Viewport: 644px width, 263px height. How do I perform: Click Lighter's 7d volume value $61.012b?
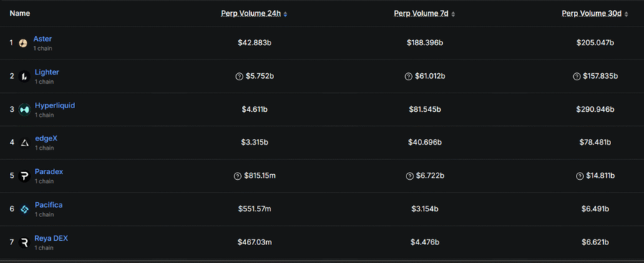point(430,76)
